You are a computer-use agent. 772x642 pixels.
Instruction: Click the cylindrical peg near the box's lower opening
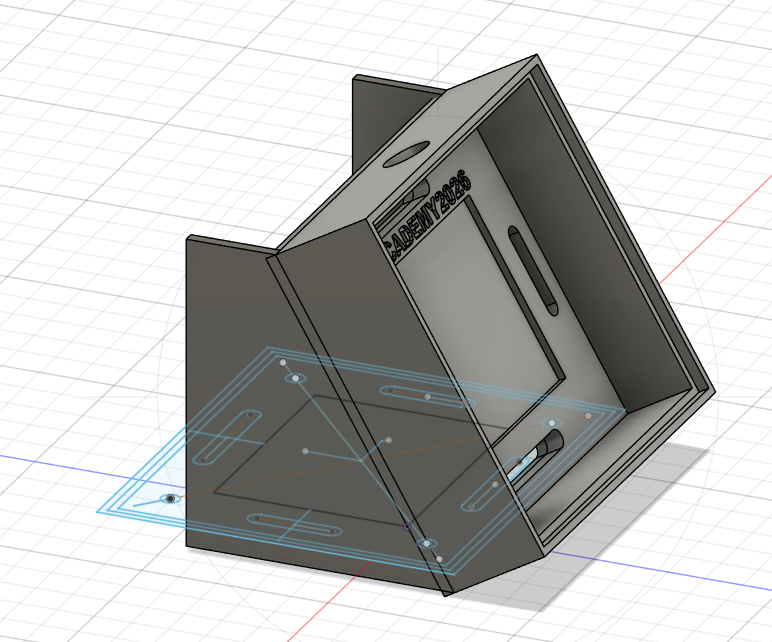pos(548,445)
